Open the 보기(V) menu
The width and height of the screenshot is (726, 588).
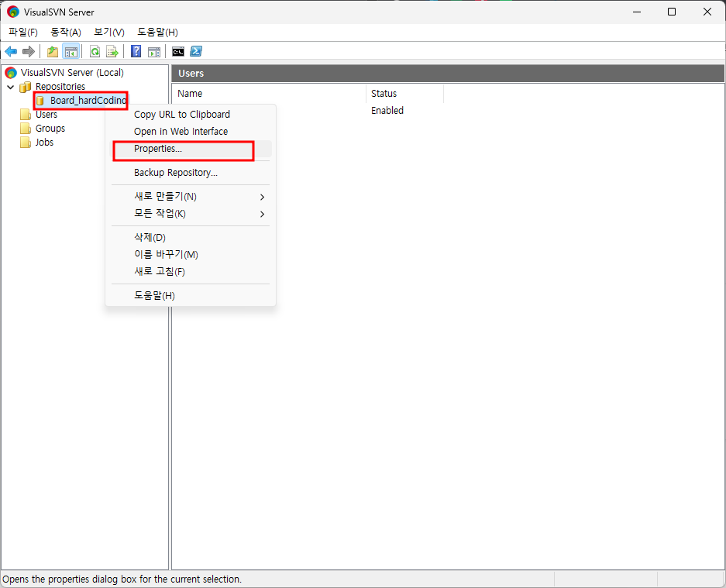click(109, 32)
